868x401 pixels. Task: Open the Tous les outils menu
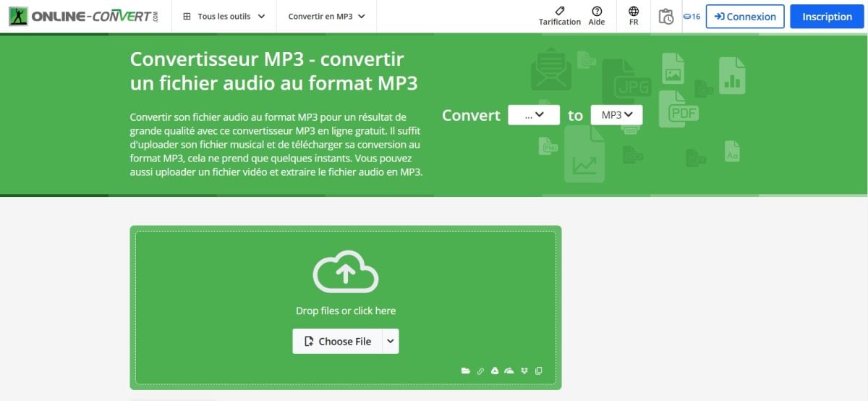point(224,16)
